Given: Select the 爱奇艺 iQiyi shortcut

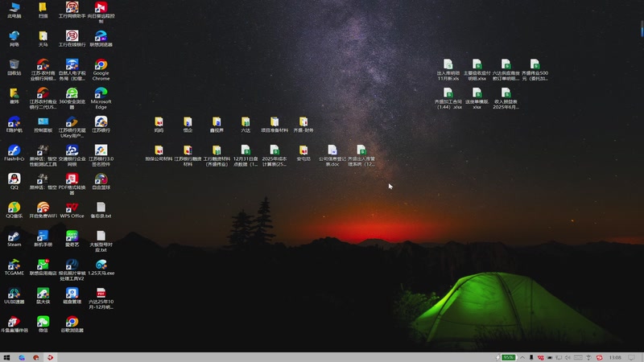Looking at the screenshot, I should tap(72, 238).
